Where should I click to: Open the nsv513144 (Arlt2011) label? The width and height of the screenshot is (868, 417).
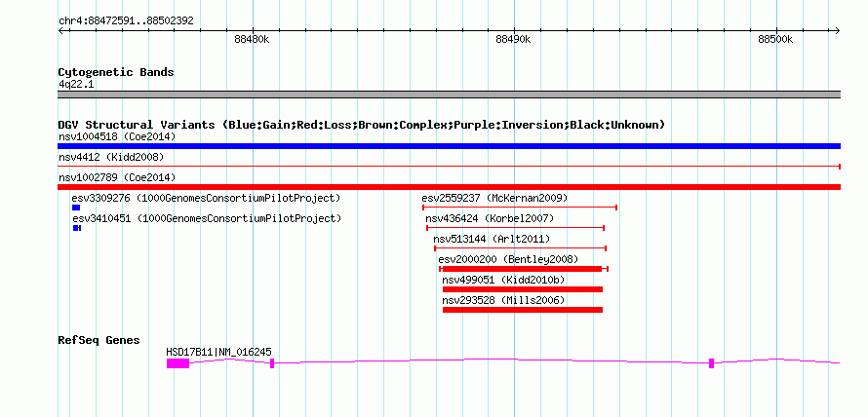pyautogui.click(x=493, y=239)
